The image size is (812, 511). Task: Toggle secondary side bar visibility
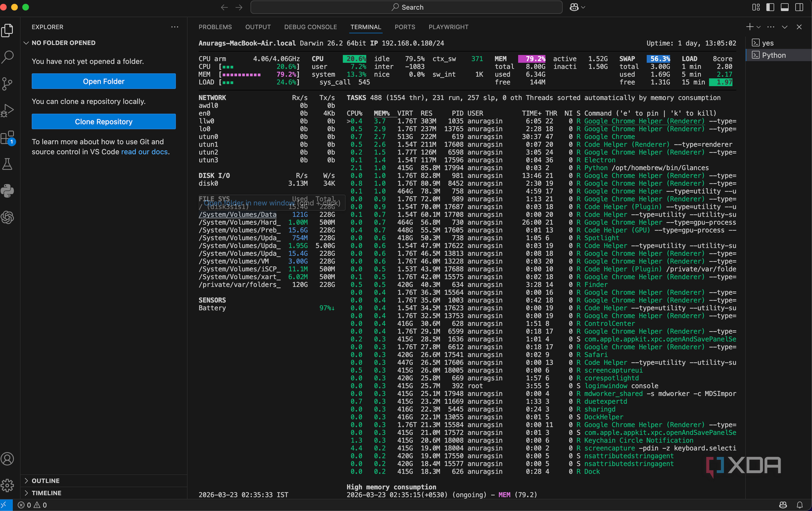pos(799,7)
